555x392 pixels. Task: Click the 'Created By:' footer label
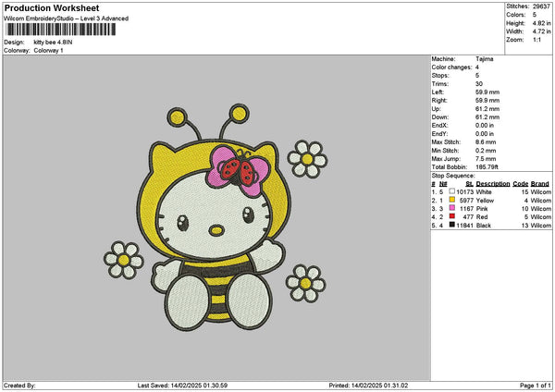(x=19, y=386)
